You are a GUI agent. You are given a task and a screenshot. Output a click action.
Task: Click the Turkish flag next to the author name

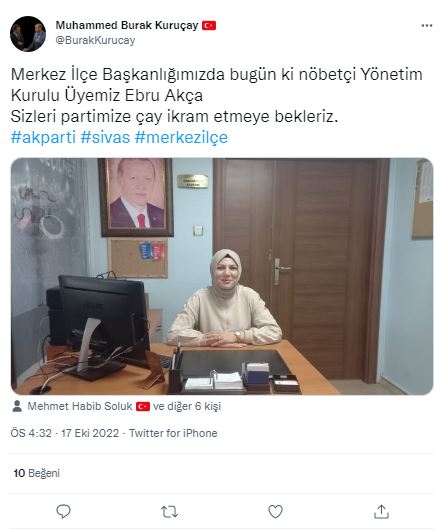pyautogui.click(x=209, y=25)
